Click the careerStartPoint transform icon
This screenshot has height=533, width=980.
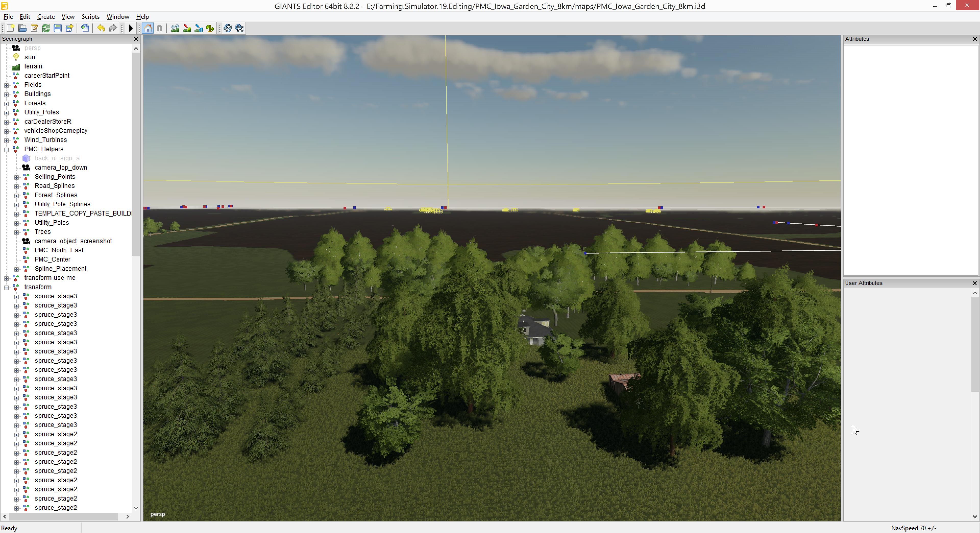coord(16,75)
